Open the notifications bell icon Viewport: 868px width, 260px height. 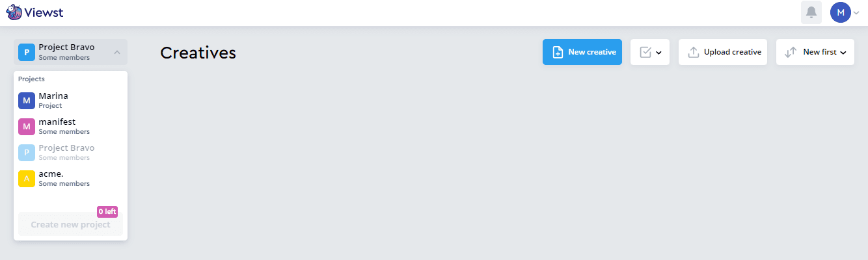pos(811,12)
